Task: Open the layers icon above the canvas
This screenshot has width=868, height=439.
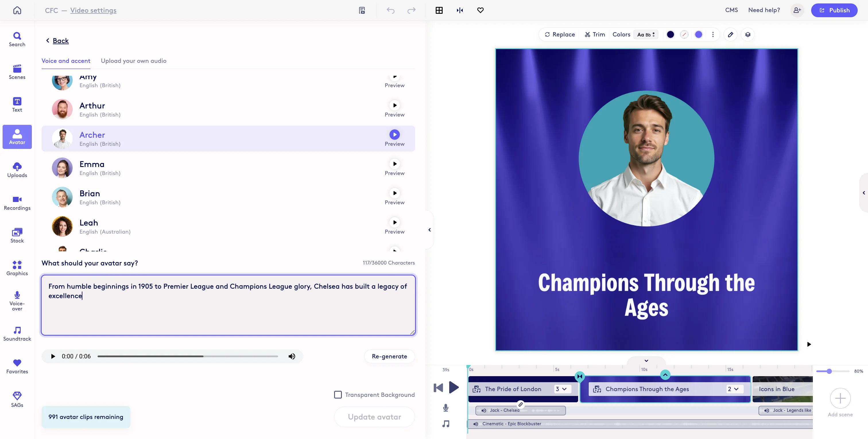Action: 748,34
